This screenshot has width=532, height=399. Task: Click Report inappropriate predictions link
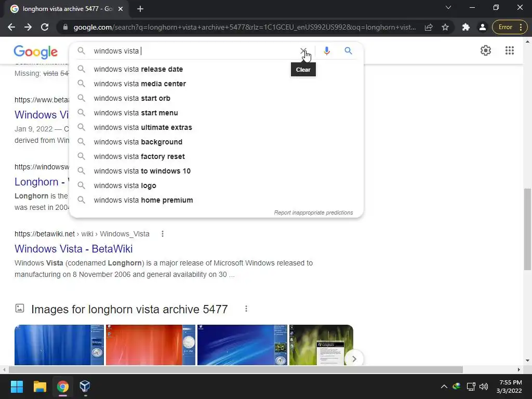(313, 212)
